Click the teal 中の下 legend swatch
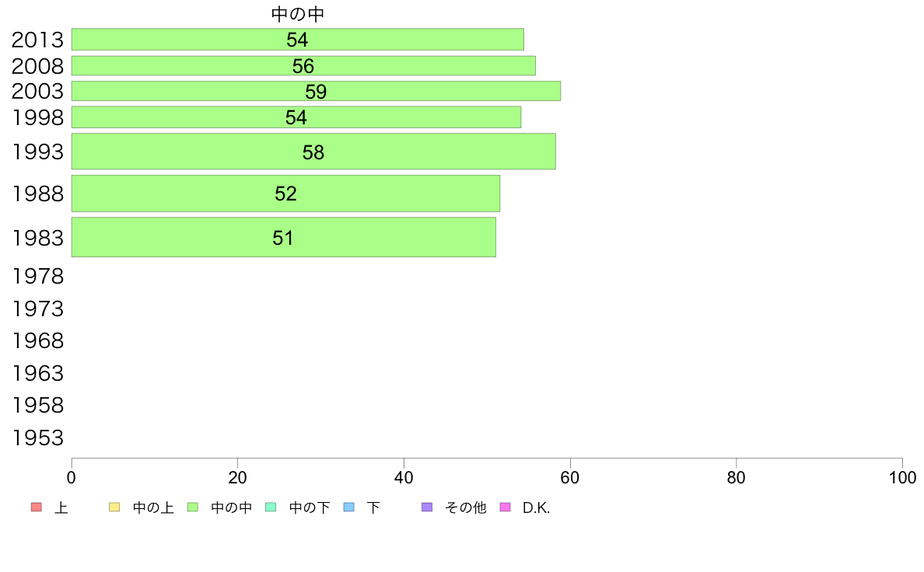Image resolution: width=924 pixels, height=572 pixels. (271, 507)
